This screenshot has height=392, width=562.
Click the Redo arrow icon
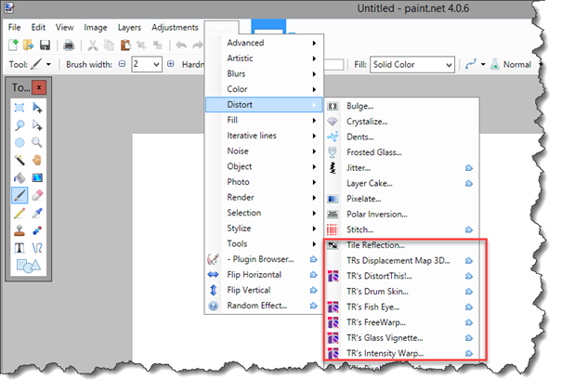(x=197, y=46)
